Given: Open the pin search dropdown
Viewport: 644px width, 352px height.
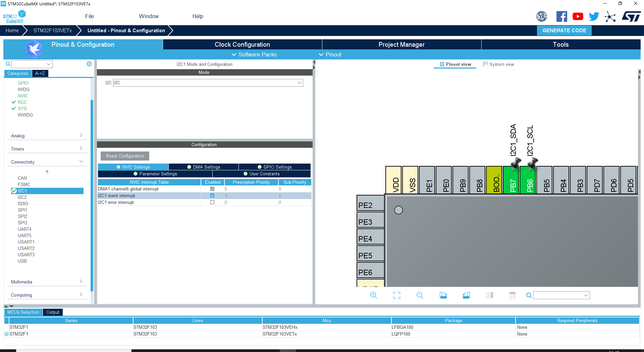Looking at the screenshot, I should 586,295.
